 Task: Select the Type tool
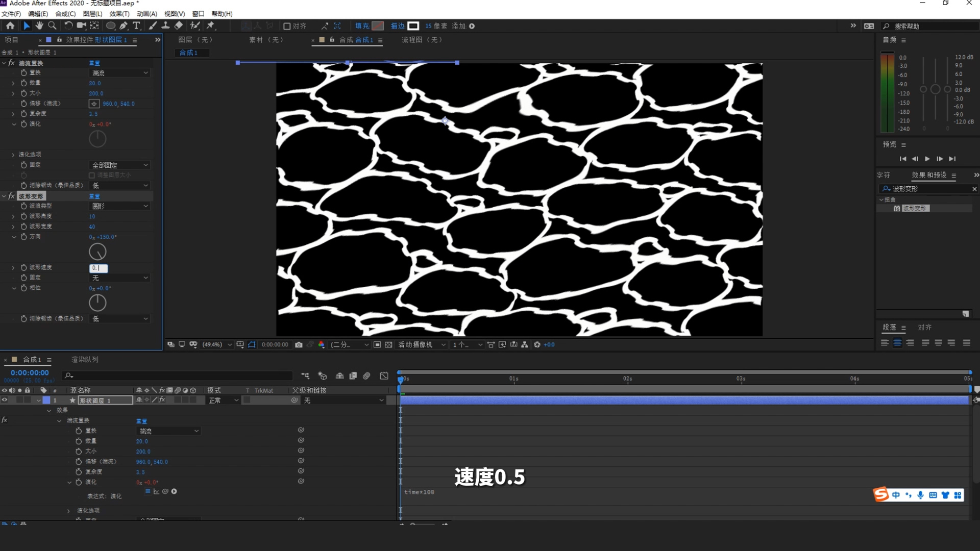[x=136, y=26]
